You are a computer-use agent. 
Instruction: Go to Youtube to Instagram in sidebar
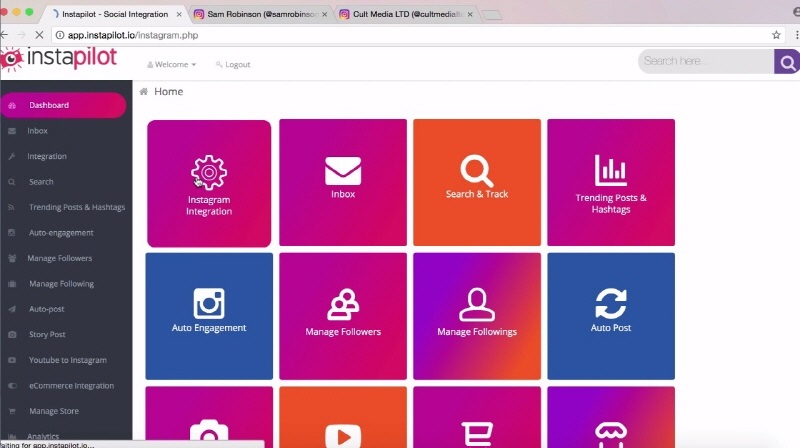click(x=67, y=360)
